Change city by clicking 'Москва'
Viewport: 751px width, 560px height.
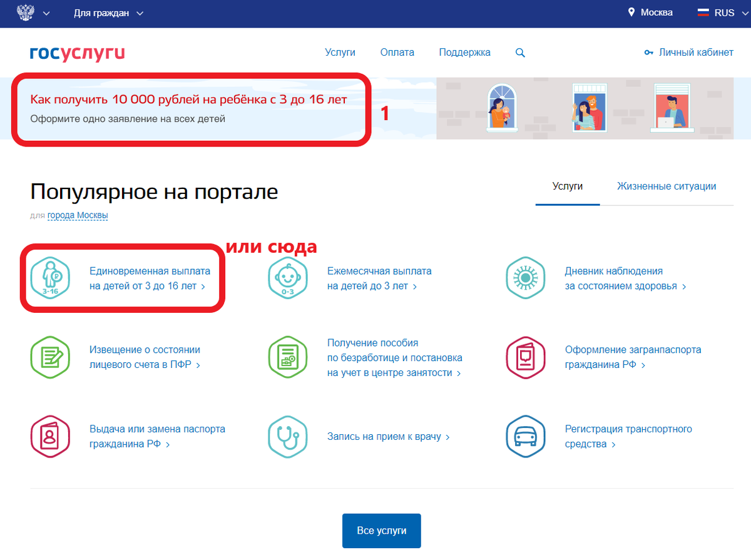pos(656,13)
